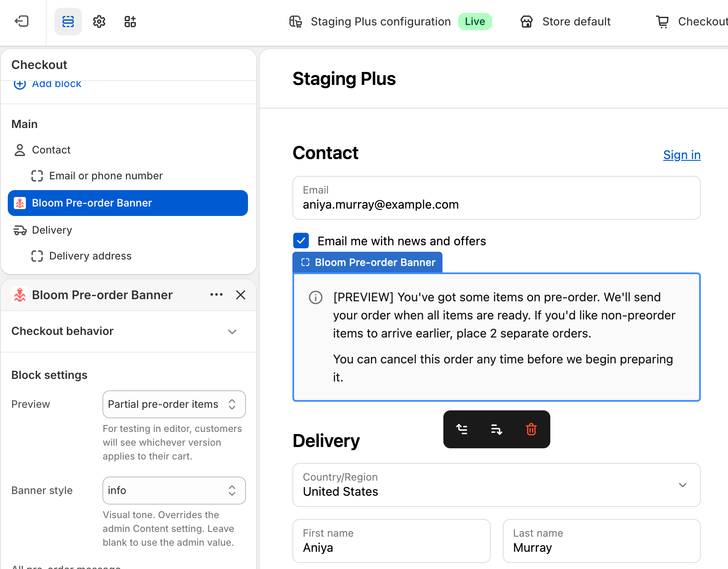This screenshot has width=728, height=569.
Task: Click the Store default storefront icon
Action: (x=527, y=22)
